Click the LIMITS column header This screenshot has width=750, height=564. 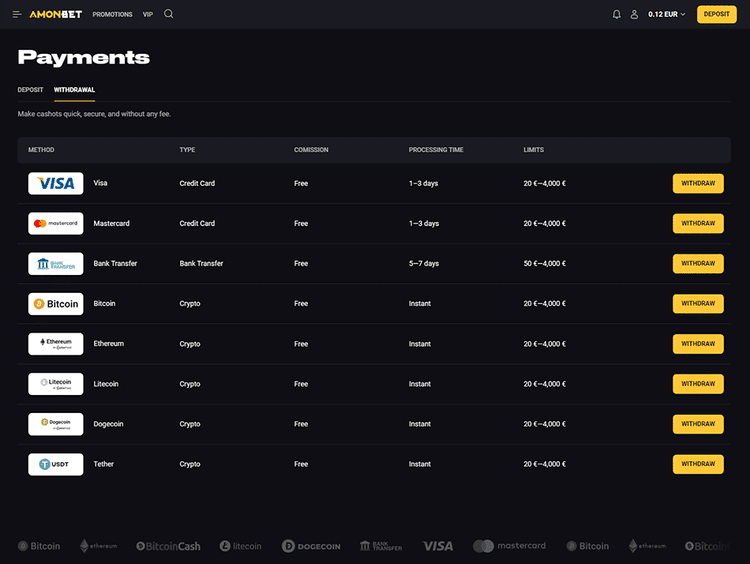pos(533,150)
